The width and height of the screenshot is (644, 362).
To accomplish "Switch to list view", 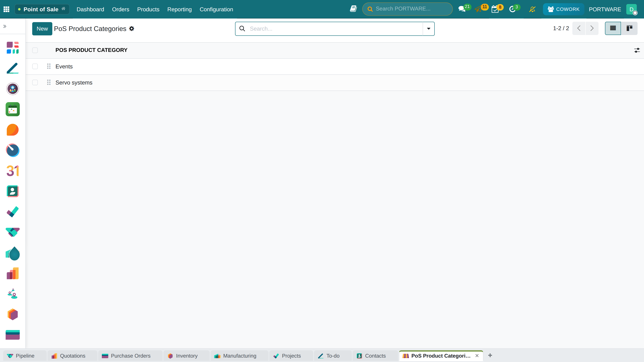I will coord(613,28).
